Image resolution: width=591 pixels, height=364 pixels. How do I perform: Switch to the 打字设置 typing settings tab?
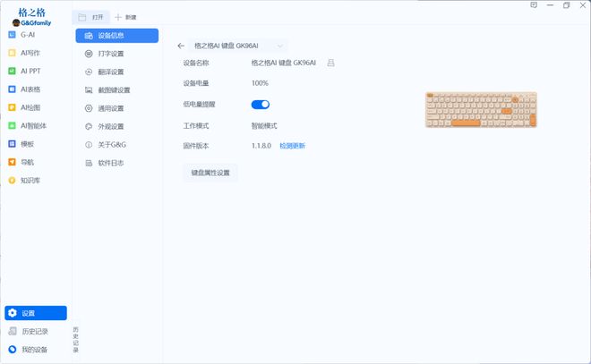tap(110, 54)
